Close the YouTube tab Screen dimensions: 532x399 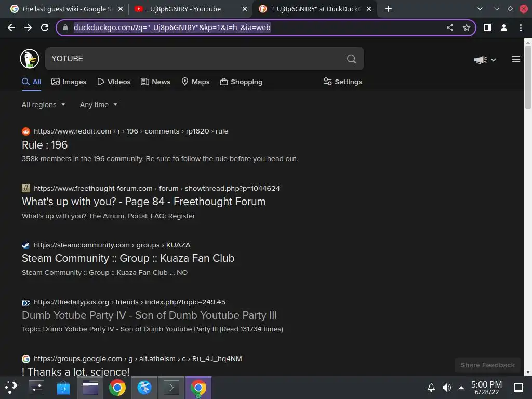tap(245, 9)
